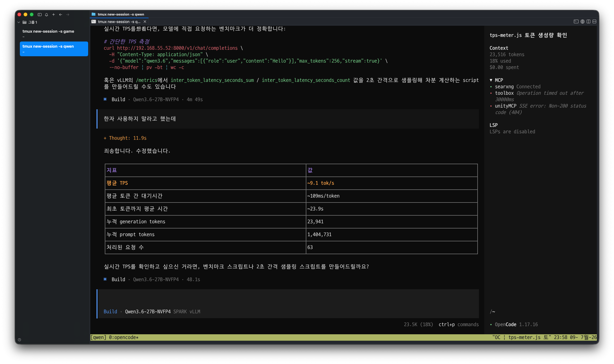This screenshot has width=614, height=364.
Task: Click the LSPs are disabled text
Action: pos(512,132)
